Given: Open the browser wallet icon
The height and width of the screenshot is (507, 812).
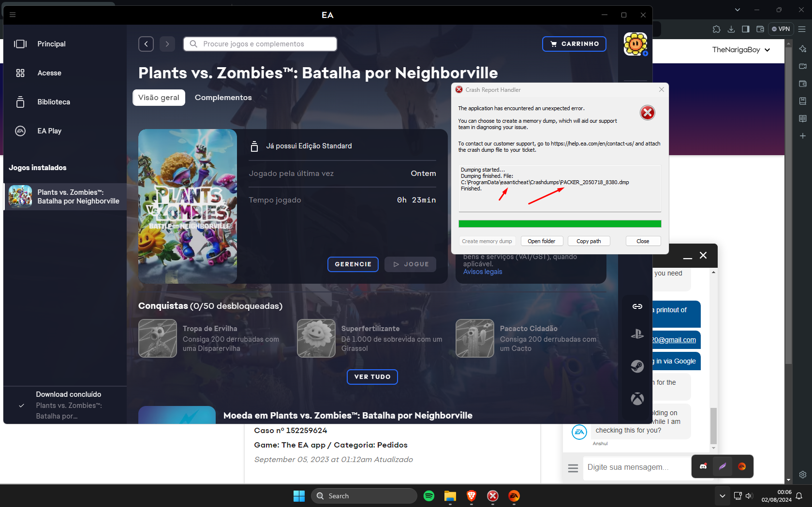Looking at the screenshot, I should click(x=760, y=29).
